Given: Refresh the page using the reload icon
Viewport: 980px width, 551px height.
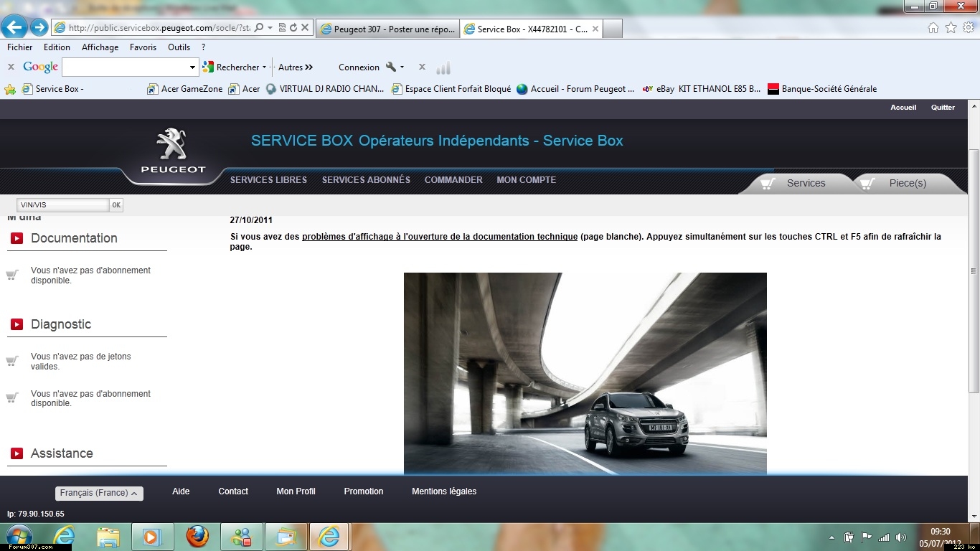Looking at the screenshot, I should click(293, 28).
